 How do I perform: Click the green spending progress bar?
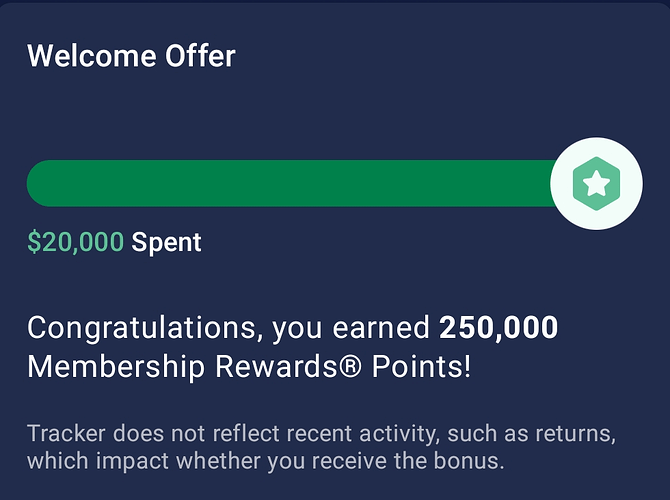pyautogui.click(x=290, y=183)
